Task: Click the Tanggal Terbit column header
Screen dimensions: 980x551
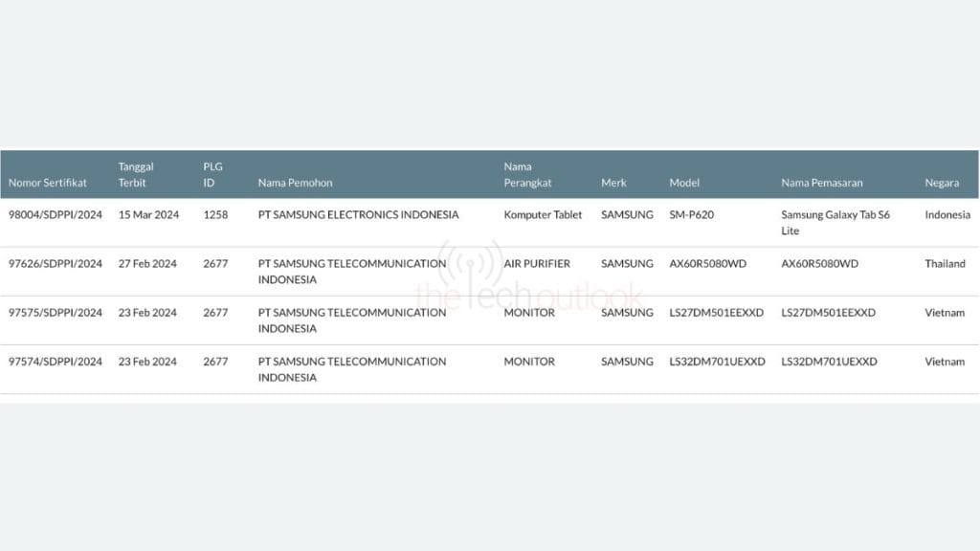Action: click(x=136, y=174)
